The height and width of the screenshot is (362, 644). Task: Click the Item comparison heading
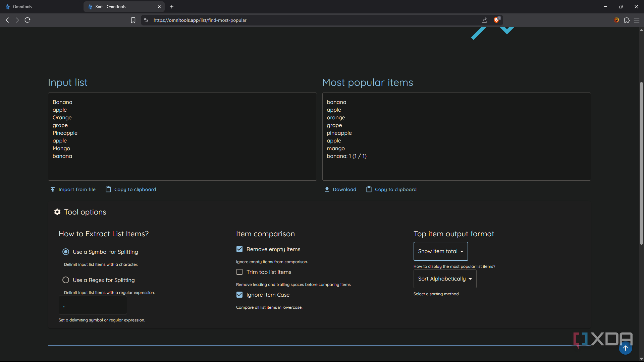pos(265,234)
